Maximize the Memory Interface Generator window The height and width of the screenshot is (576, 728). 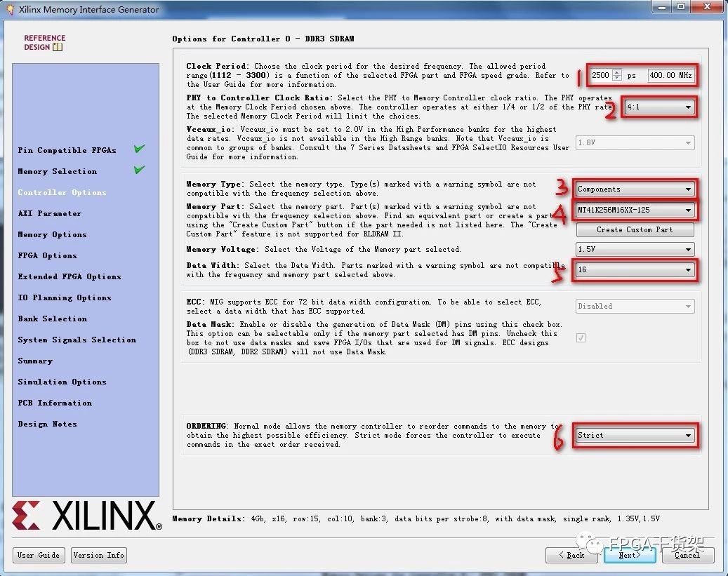pyautogui.click(x=681, y=6)
